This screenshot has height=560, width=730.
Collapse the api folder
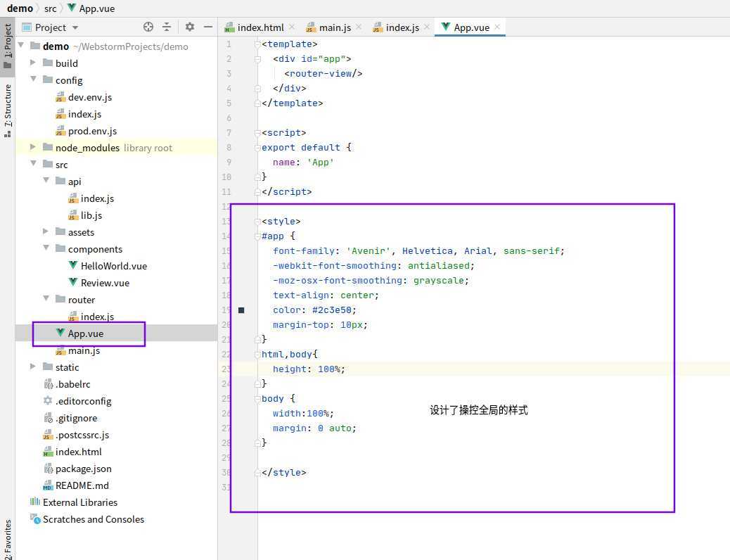point(46,180)
